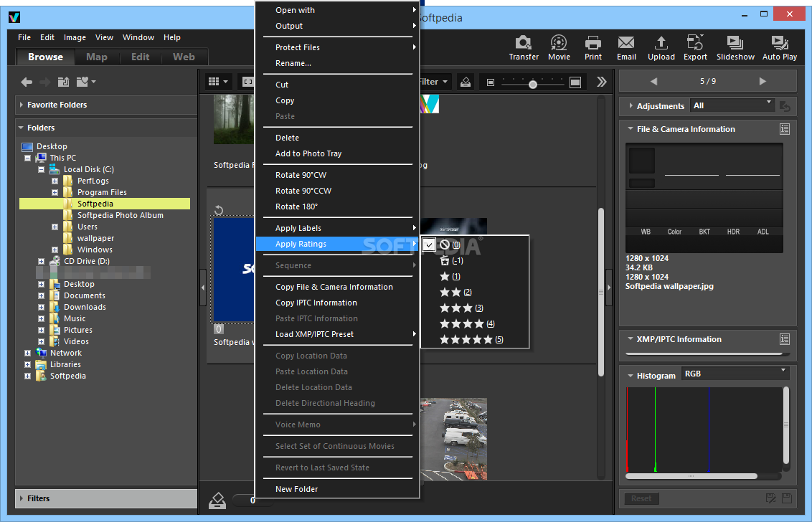The height and width of the screenshot is (522, 812).
Task: Start the Slideshow
Action: [735, 47]
